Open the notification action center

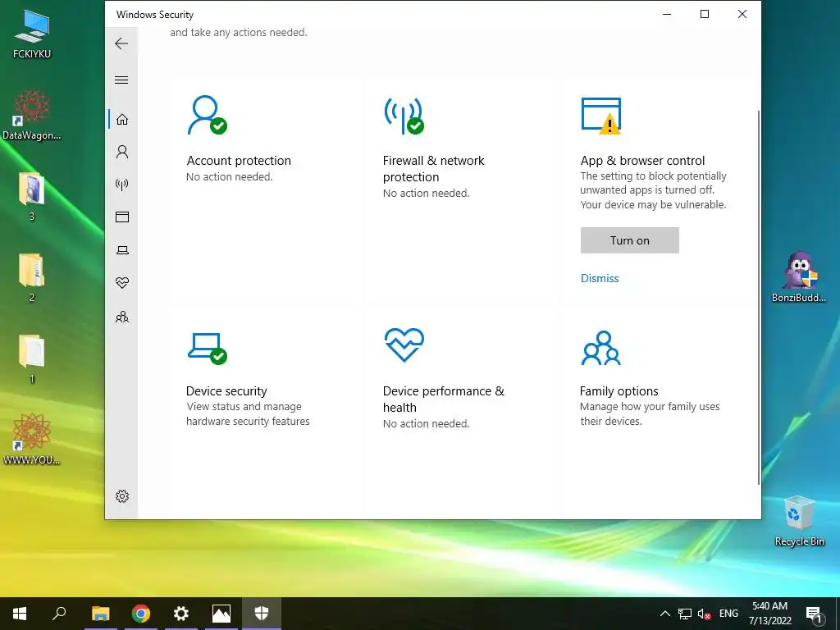click(815, 614)
